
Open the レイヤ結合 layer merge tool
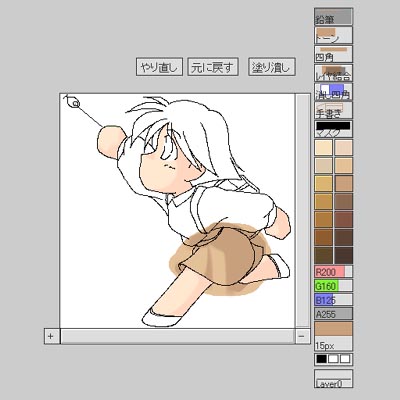tap(333, 73)
